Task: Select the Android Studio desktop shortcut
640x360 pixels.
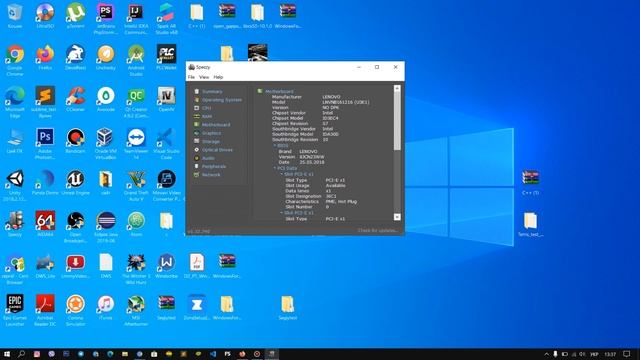Action: [136, 60]
